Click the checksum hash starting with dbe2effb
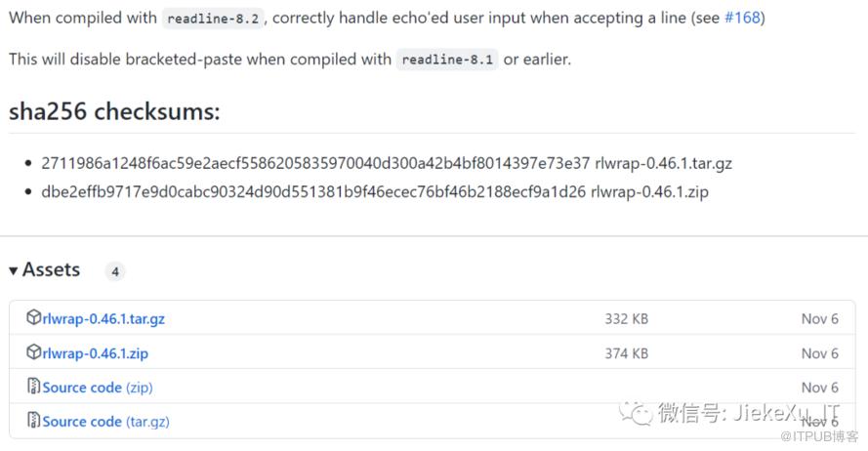Image resolution: width=868 pixels, height=451 pixels. tap(312, 191)
